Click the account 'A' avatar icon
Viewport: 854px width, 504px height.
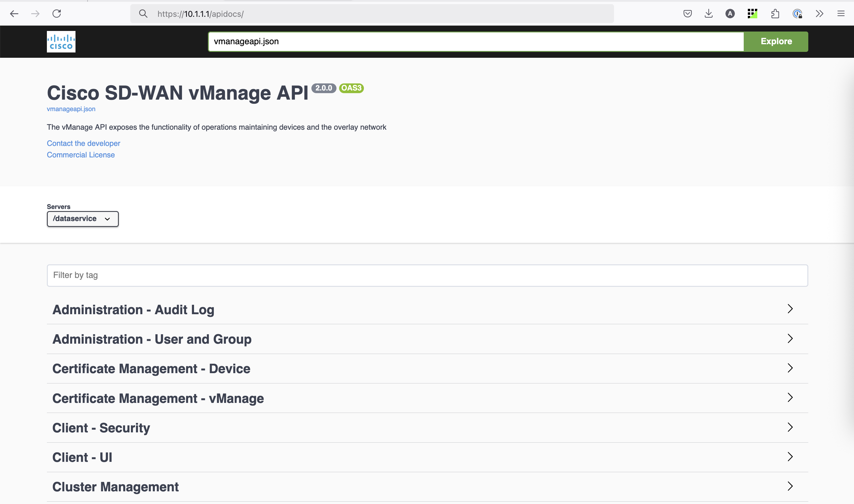click(x=730, y=14)
